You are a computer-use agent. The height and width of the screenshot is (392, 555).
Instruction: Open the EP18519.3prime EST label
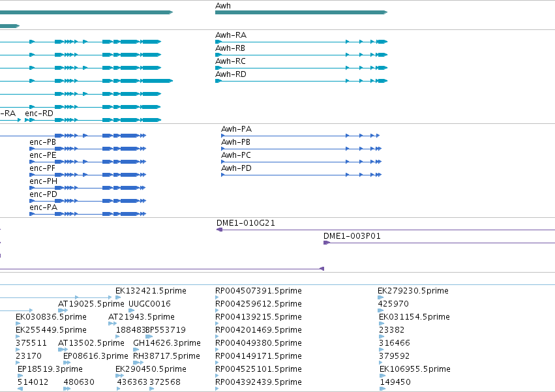tap(50, 369)
